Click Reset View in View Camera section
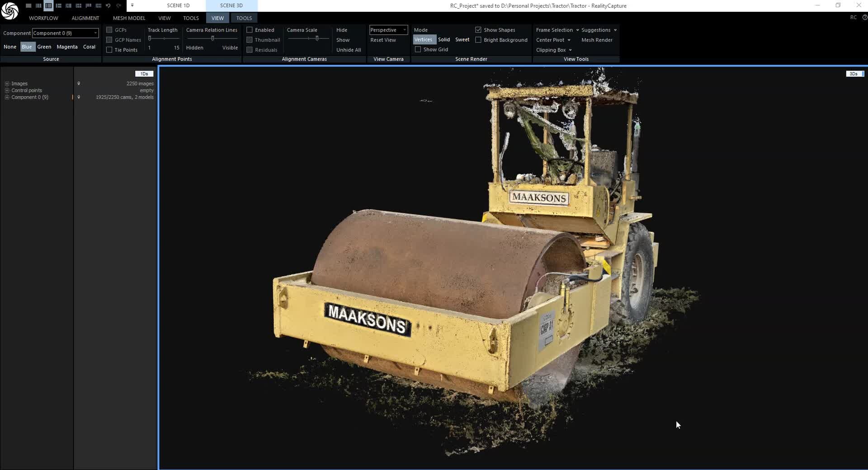 click(x=382, y=40)
